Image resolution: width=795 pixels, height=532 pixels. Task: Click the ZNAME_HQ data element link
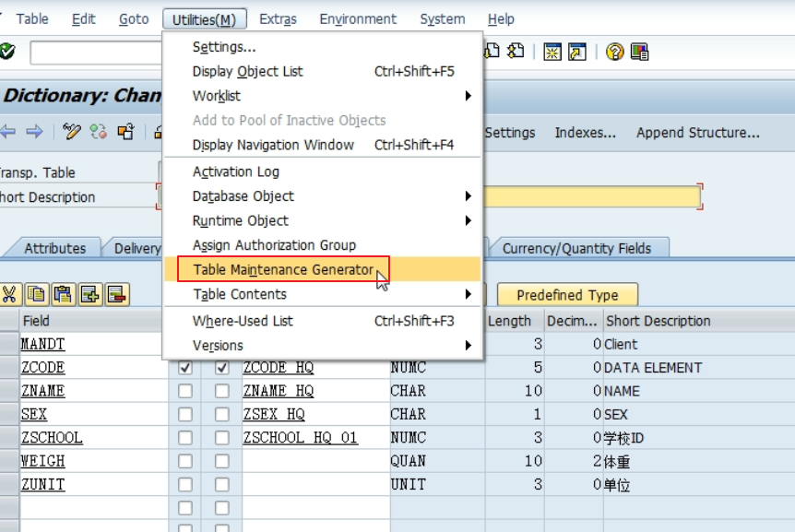(x=278, y=391)
